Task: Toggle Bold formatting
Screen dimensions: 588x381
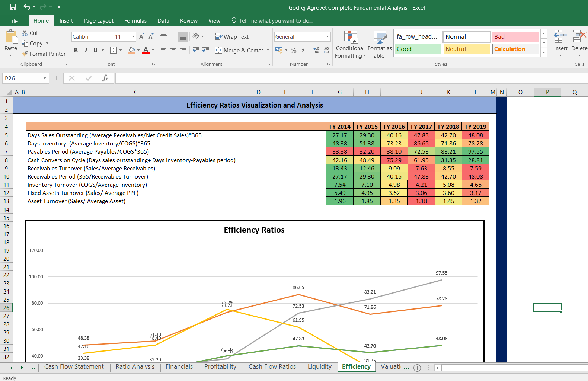Action: 76,50
